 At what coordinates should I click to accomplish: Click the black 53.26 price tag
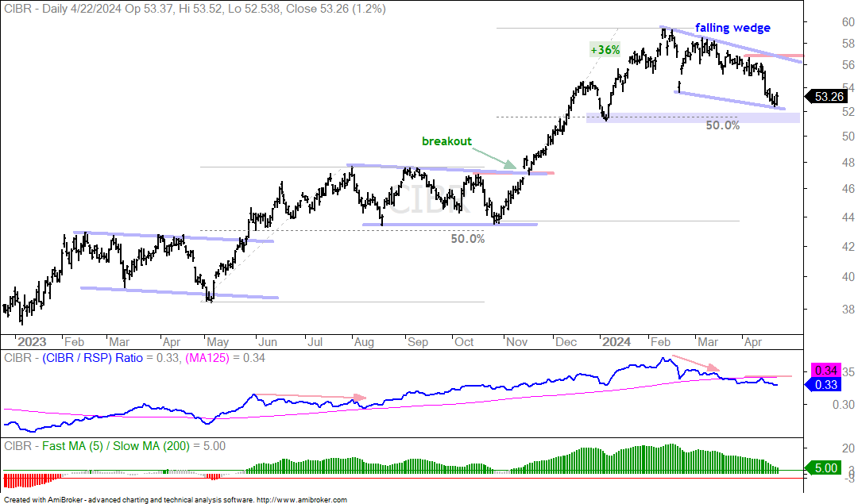point(826,97)
